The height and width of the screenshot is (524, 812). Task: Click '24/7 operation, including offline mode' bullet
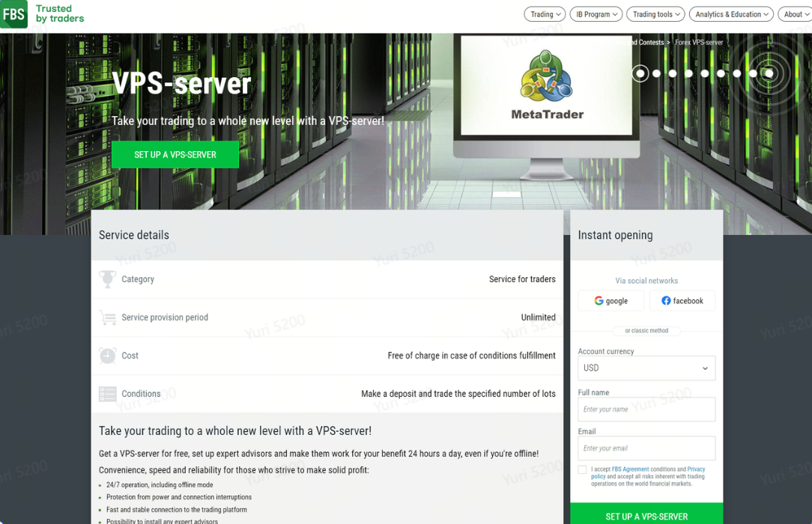(160, 484)
